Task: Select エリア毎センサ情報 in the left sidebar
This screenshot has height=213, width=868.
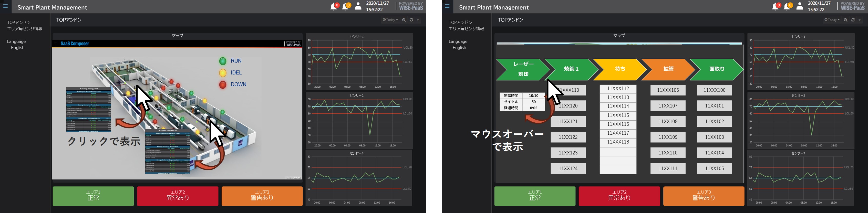Action: (25, 29)
